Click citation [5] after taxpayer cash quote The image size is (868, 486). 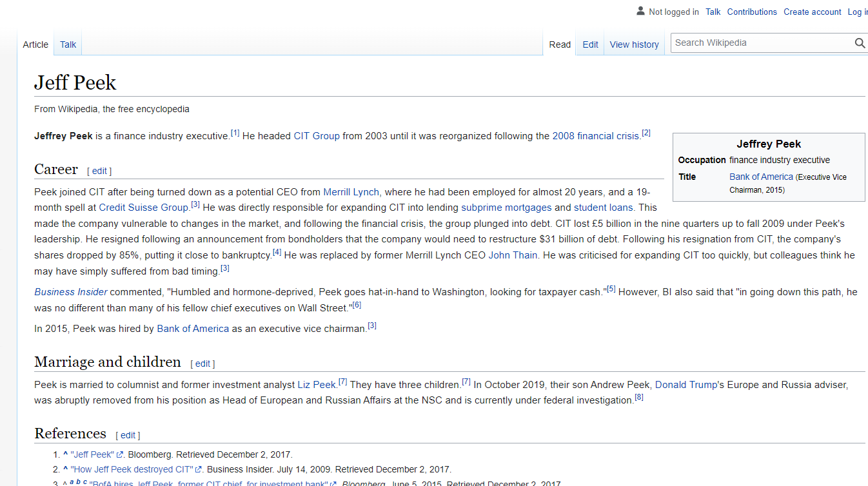pyautogui.click(x=611, y=289)
